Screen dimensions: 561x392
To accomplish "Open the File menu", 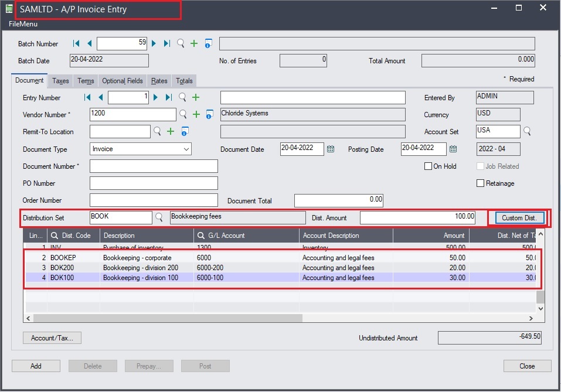I will coord(23,24).
